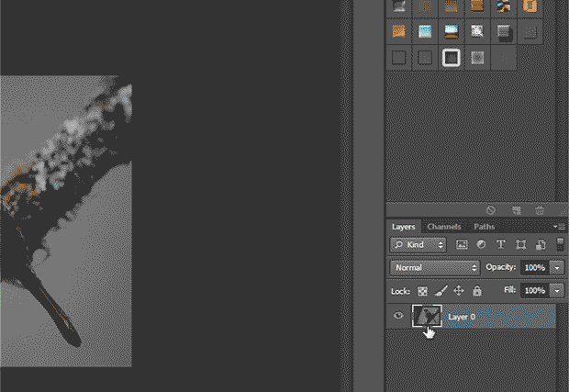Filter layers by type layers icon
The width and height of the screenshot is (569, 392).
point(501,244)
